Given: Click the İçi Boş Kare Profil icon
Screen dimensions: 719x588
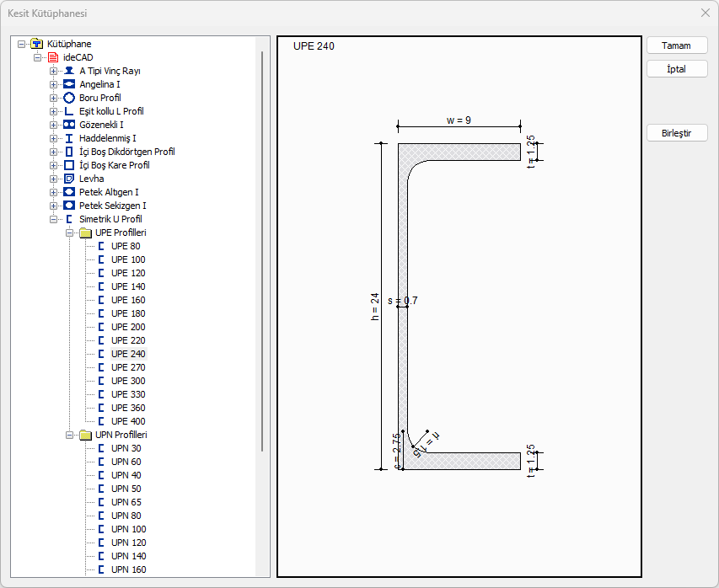Looking at the screenshot, I should tap(69, 165).
